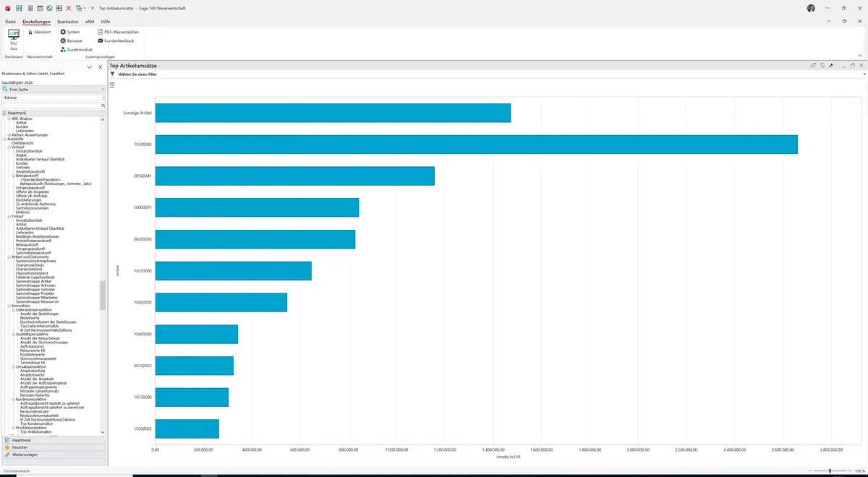Collapse the Belegauskunft tree node

tap(13, 176)
